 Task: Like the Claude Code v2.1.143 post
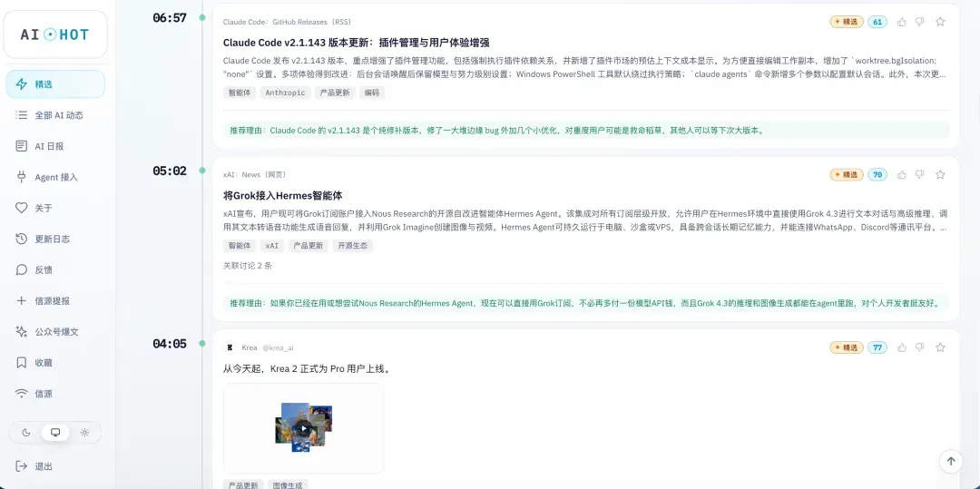(x=902, y=22)
